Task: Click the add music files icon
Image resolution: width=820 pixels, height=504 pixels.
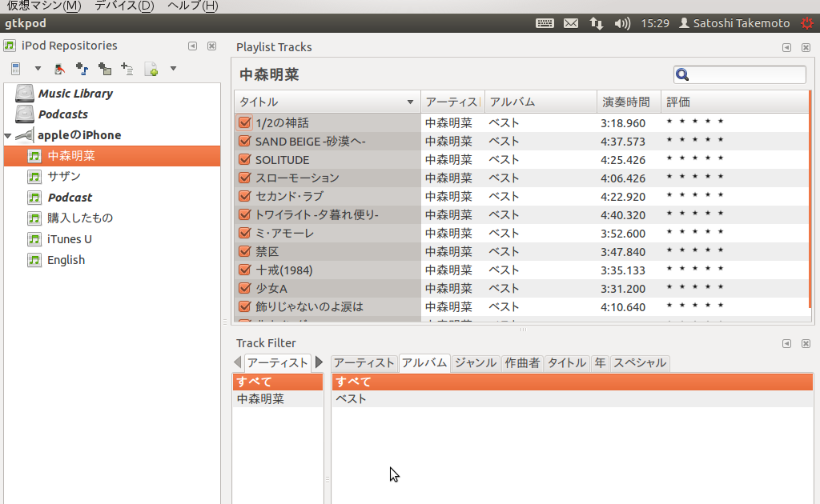Action: [82, 69]
